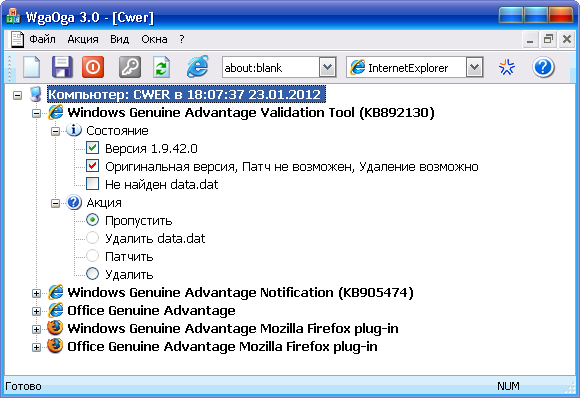Click the IE icon beside Validation Tool

(x=56, y=112)
